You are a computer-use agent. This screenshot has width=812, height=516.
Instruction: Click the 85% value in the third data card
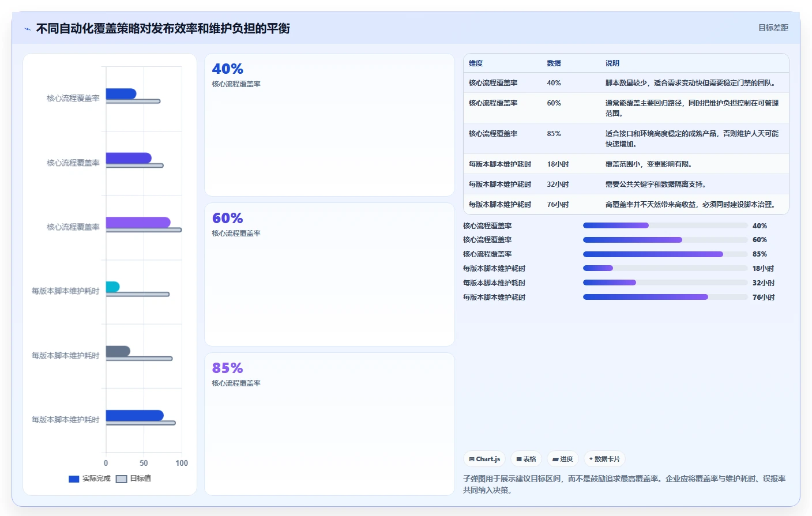pos(227,368)
